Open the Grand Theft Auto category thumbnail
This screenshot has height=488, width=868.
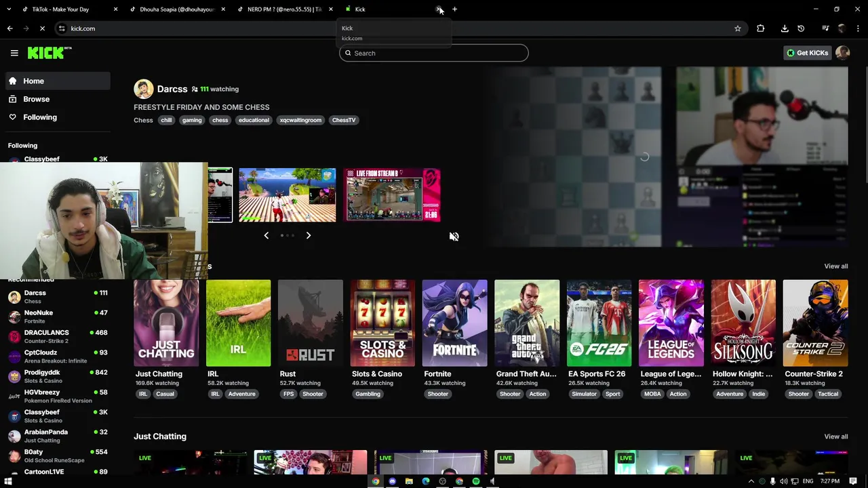click(x=527, y=323)
